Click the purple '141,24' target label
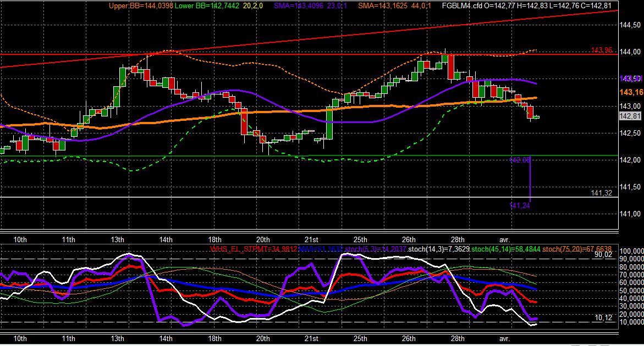644x346 pixels. (x=520, y=205)
